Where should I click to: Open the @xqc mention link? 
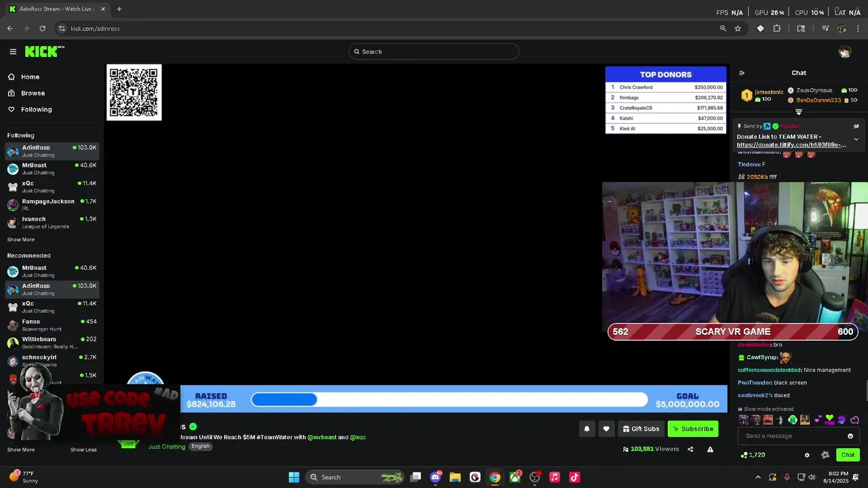358,437
